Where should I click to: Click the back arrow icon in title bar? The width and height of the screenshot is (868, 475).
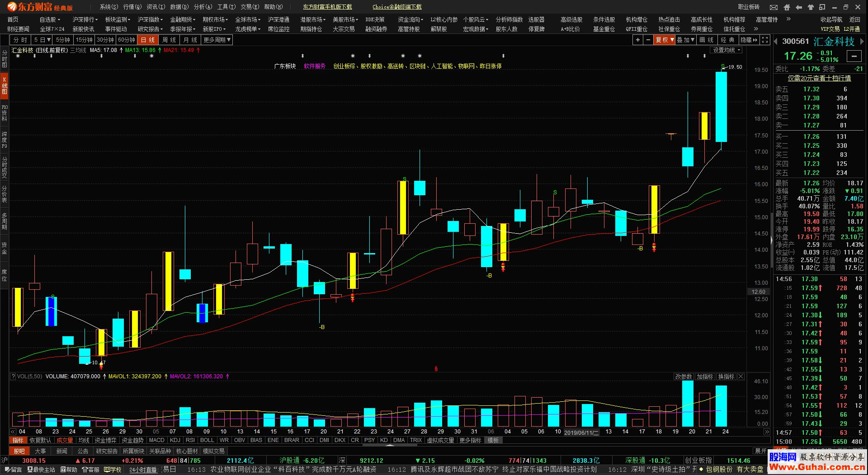799,7
